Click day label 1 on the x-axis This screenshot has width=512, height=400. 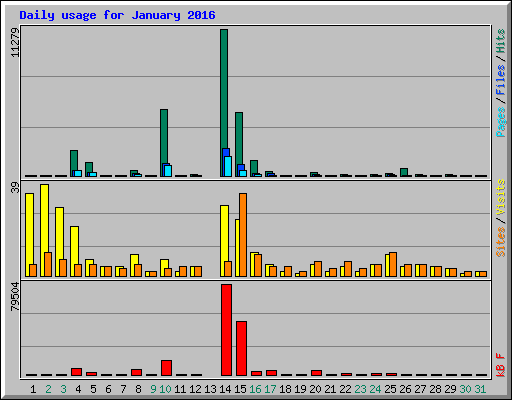[x=33, y=389]
